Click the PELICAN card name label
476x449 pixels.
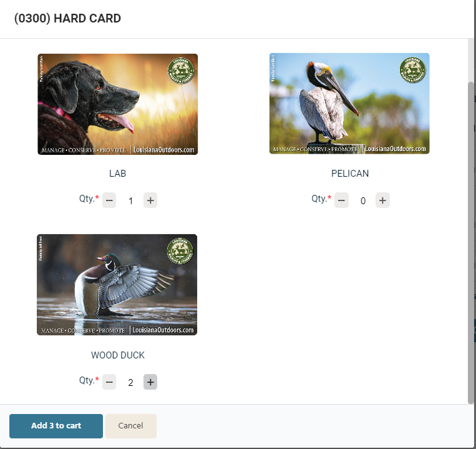(x=350, y=174)
